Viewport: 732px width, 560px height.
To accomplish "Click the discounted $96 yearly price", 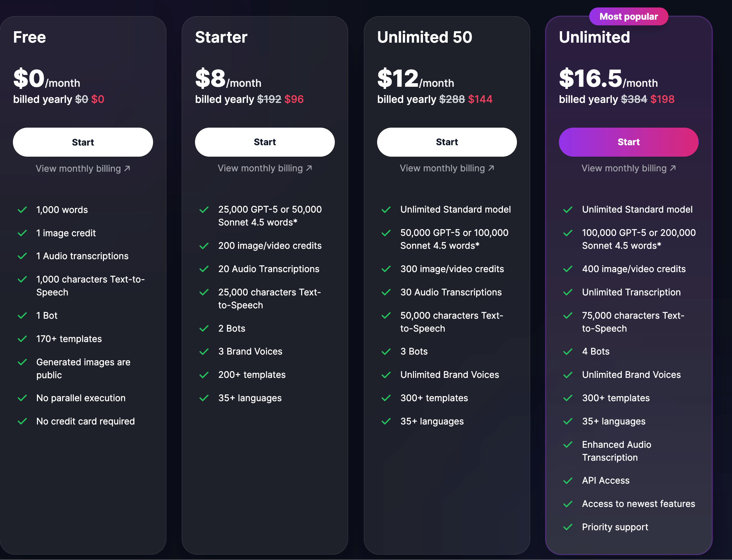I will 294,99.
